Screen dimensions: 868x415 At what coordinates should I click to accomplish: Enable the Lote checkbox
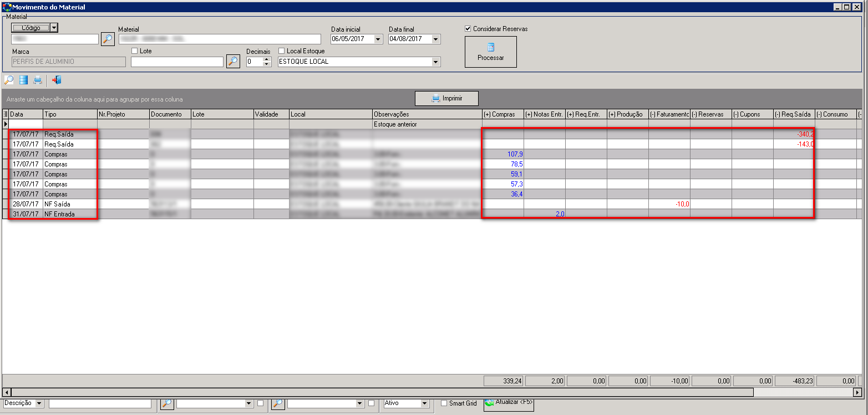click(135, 51)
